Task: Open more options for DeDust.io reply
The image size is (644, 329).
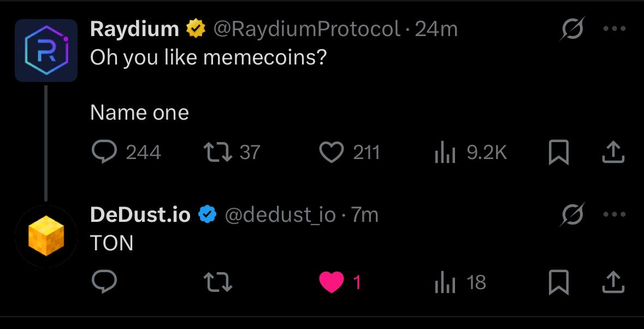Action: click(x=615, y=214)
